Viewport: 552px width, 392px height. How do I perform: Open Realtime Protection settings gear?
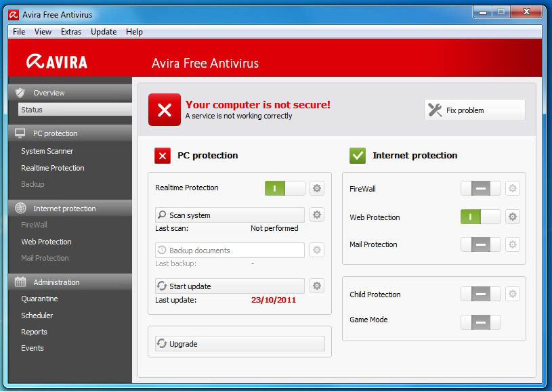pos(316,188)
